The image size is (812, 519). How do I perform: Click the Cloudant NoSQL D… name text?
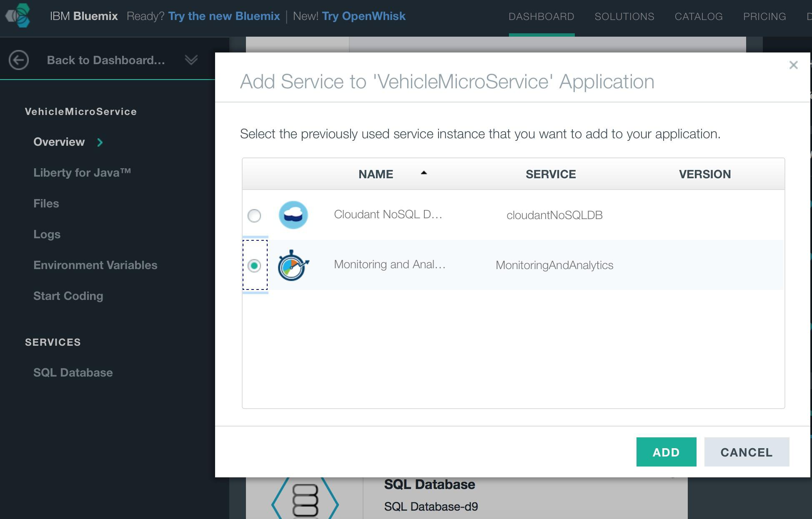(388, 215)
